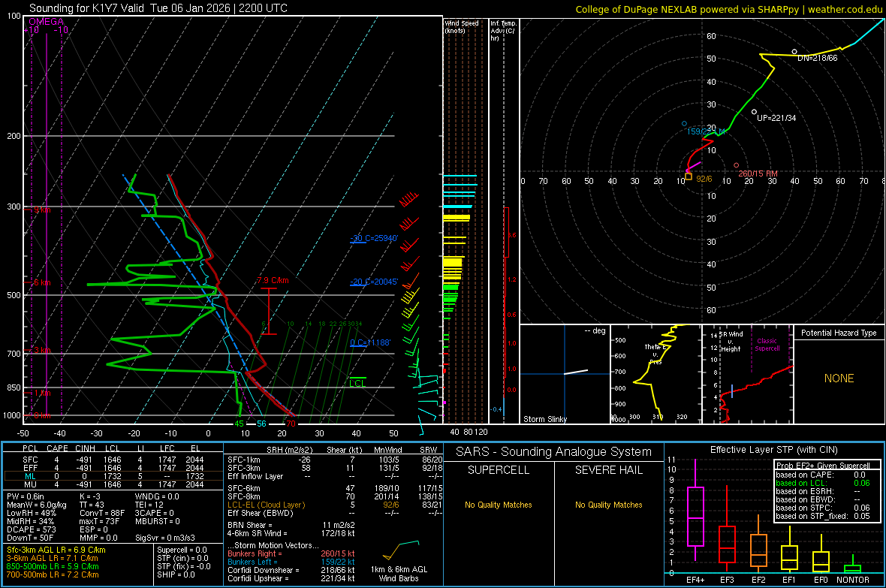Click the BRN Shear = 11 m2/s2 line

point(291,525)
